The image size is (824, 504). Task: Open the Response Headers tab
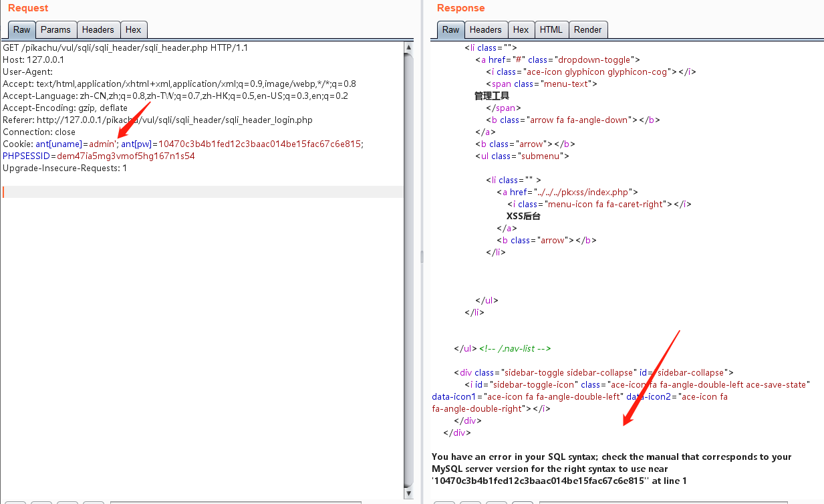point(485,29)
